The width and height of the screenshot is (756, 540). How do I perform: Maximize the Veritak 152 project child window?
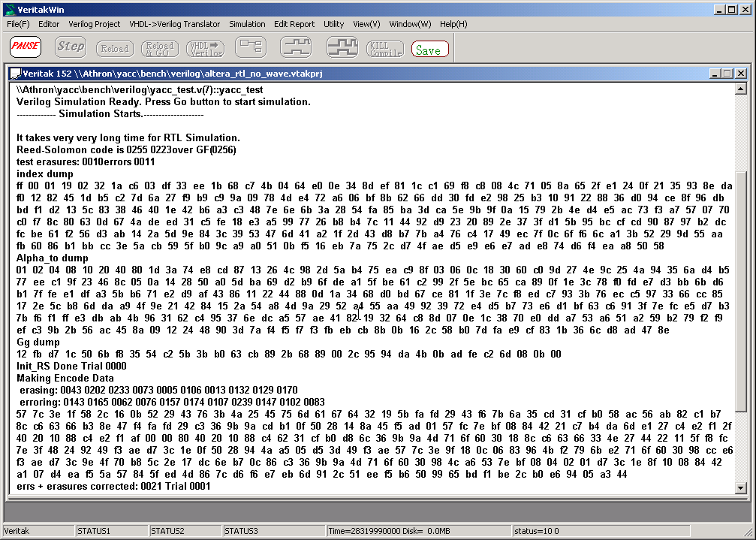tap(727, 74)
